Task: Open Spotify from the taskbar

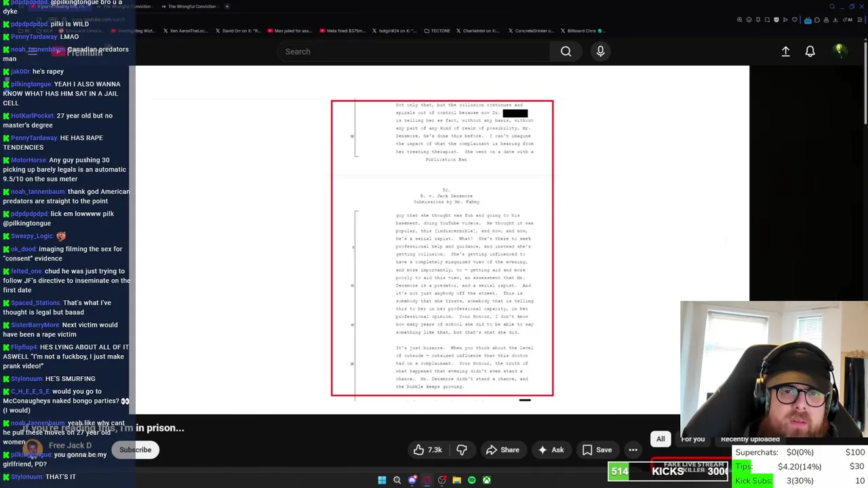Action: tap(472, 480)
